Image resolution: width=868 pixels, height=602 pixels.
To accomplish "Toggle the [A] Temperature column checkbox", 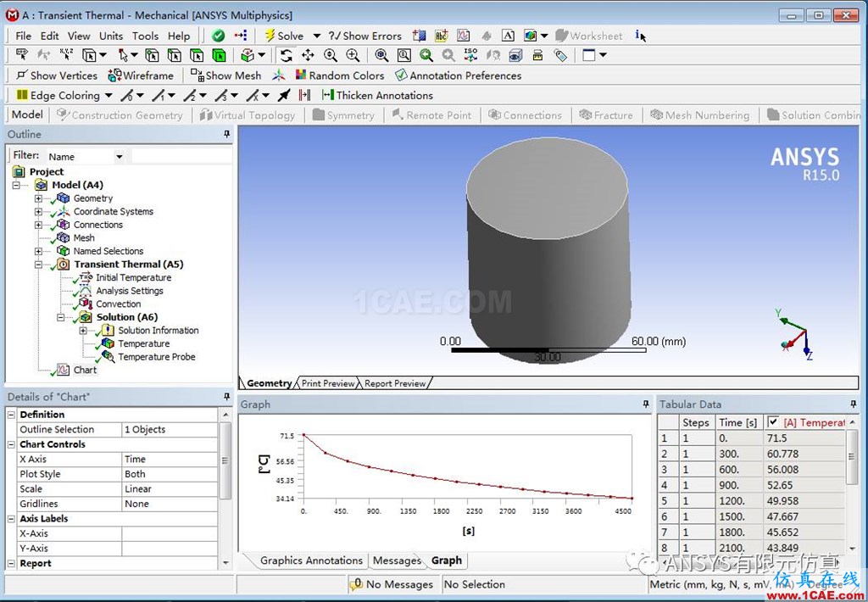I will [773, 422].
